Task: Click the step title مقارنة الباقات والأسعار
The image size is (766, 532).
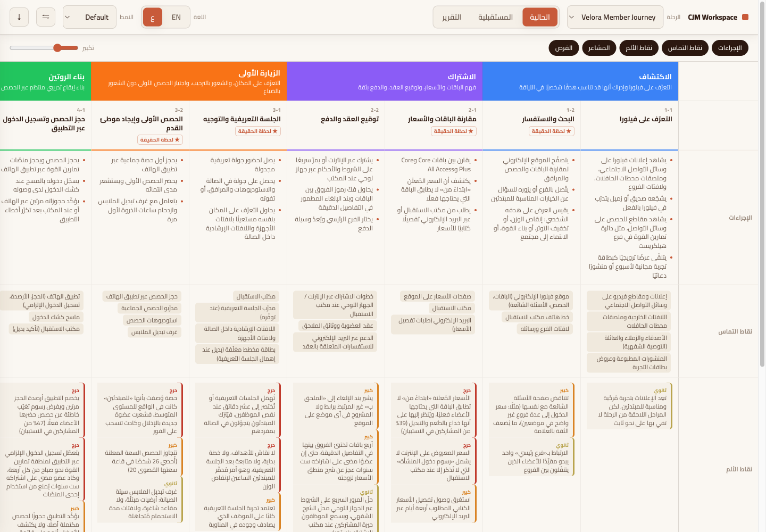Action: pyautogui.click(x=442, y=119)
